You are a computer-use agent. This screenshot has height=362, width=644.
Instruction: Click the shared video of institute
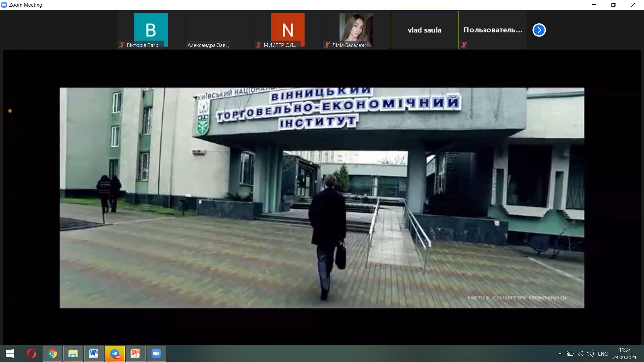click(x=322, y=198)
